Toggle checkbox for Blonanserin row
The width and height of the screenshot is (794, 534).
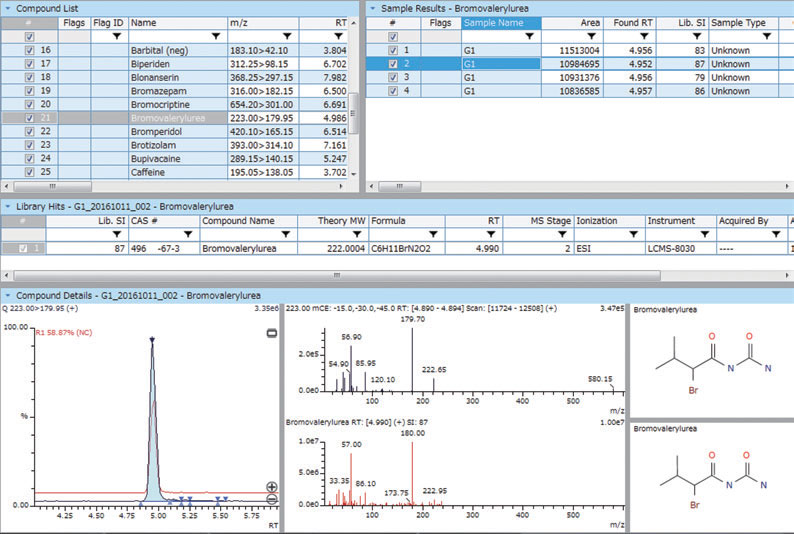click(x=29, y=77)
